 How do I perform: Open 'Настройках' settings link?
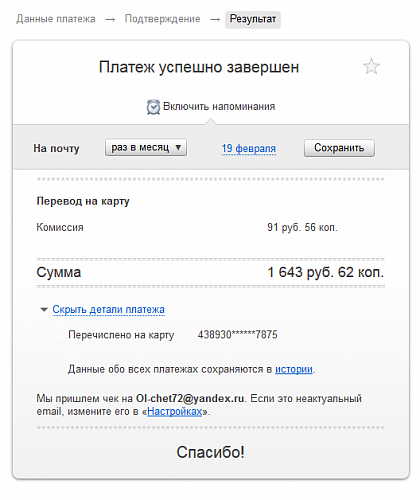coord(174,412)
